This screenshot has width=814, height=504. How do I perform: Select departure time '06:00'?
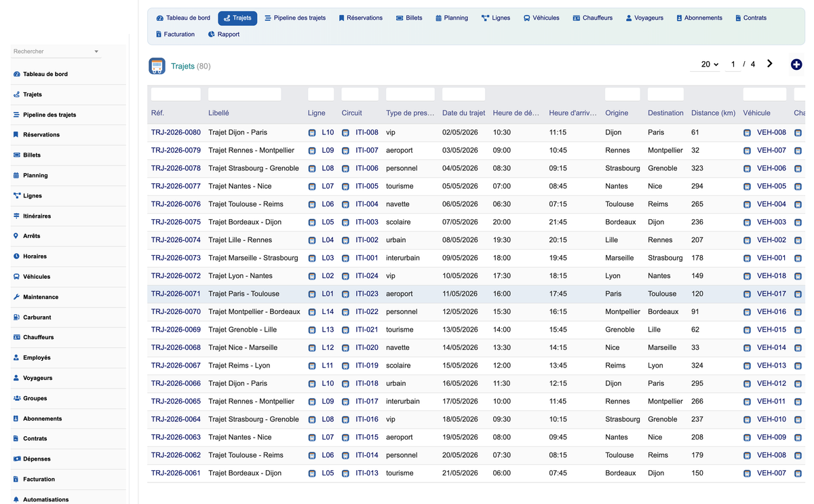tap(502, 473)
